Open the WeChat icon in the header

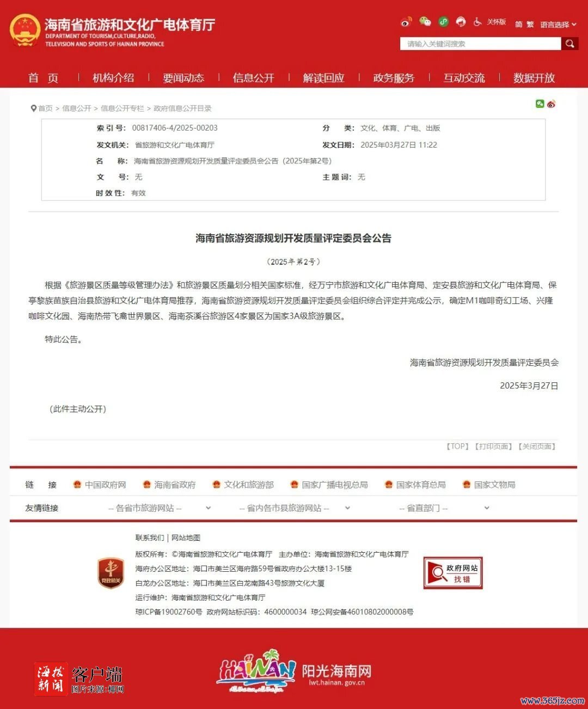click(x=425, y=22)
